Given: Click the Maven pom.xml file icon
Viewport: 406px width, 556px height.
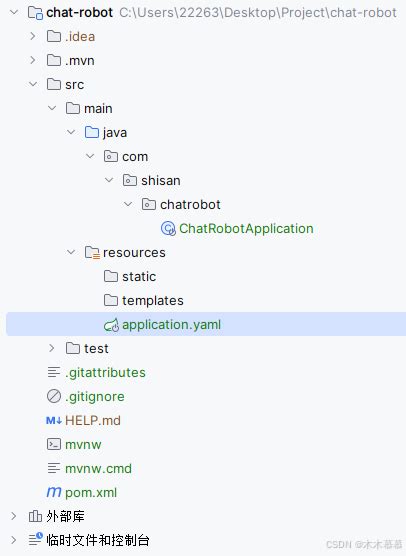Looking at the screenshot, I should click(x=54, y=492).
